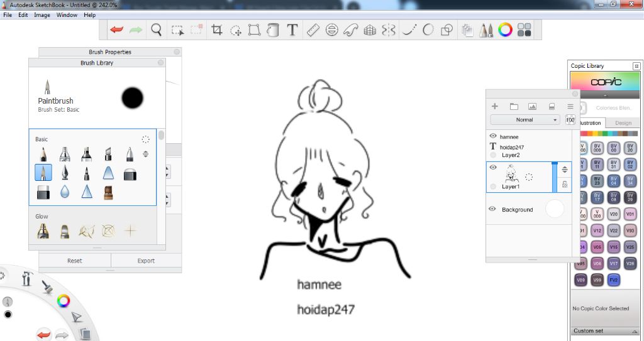Click the Layer1 reorder arrows handle
Viewport: 644px width, 341px height.
[x=565, y=170]
